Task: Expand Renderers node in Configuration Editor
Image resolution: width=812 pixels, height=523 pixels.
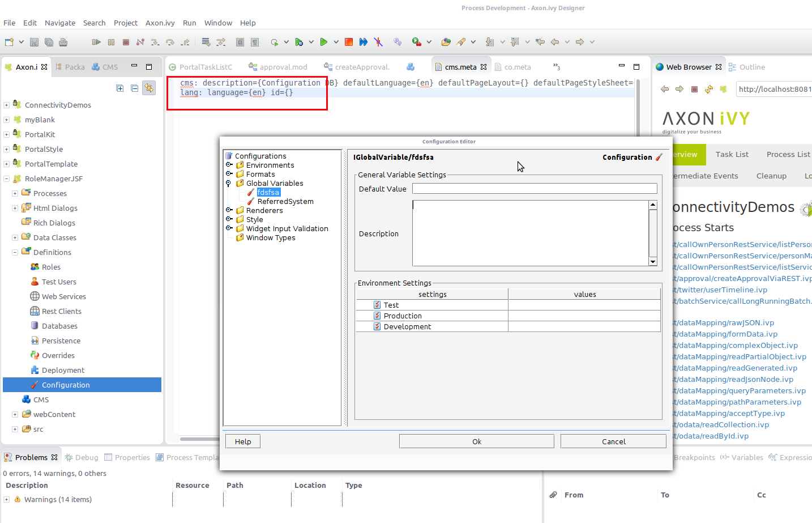Action: (x=229, y=210)
